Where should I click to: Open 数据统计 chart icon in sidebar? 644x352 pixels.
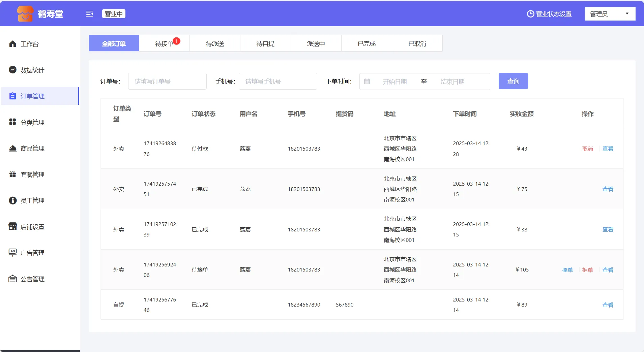click(x=12, y=70)
